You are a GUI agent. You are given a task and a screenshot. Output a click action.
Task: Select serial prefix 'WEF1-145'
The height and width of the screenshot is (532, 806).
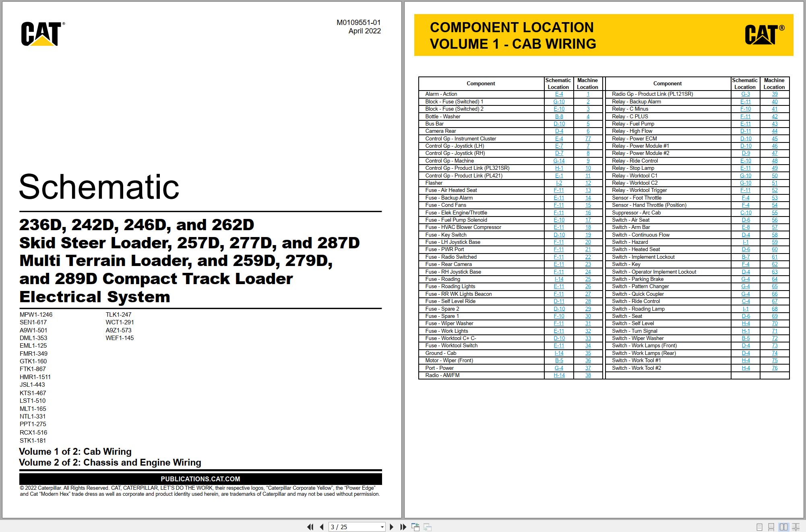pos(120,338)
